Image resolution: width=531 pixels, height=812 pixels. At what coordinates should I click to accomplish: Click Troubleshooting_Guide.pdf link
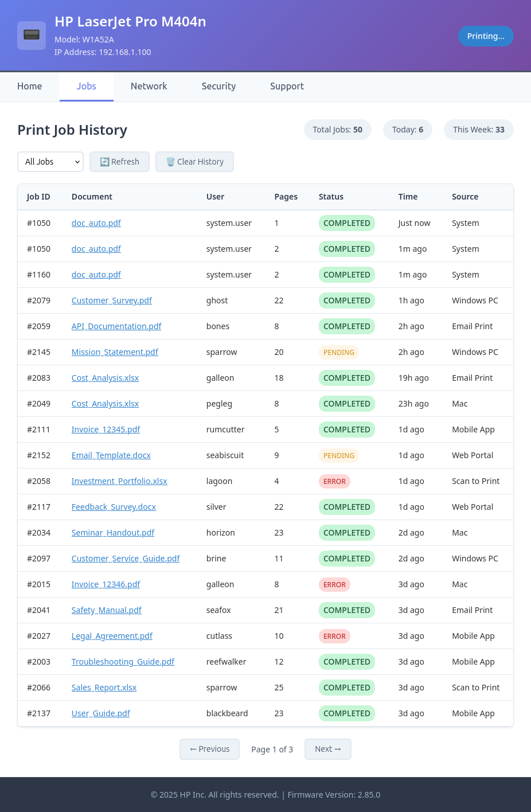point(123,662)
